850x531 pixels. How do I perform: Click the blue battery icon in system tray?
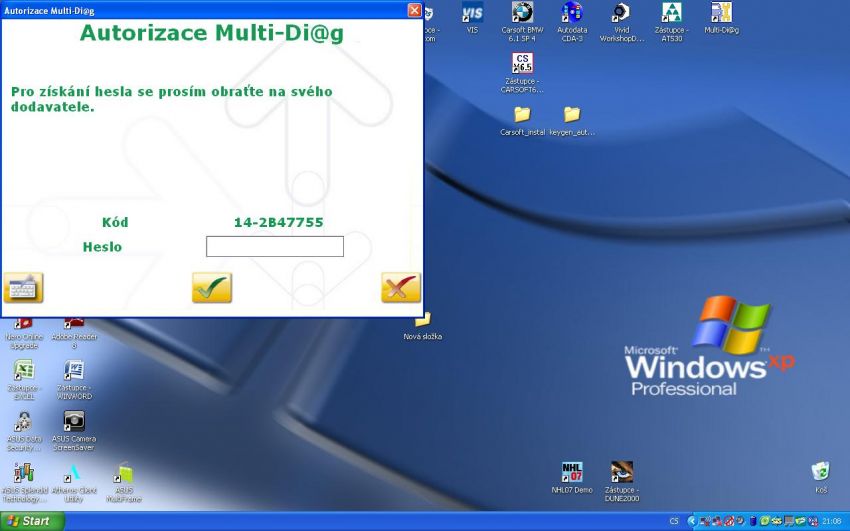coord(752,521)
